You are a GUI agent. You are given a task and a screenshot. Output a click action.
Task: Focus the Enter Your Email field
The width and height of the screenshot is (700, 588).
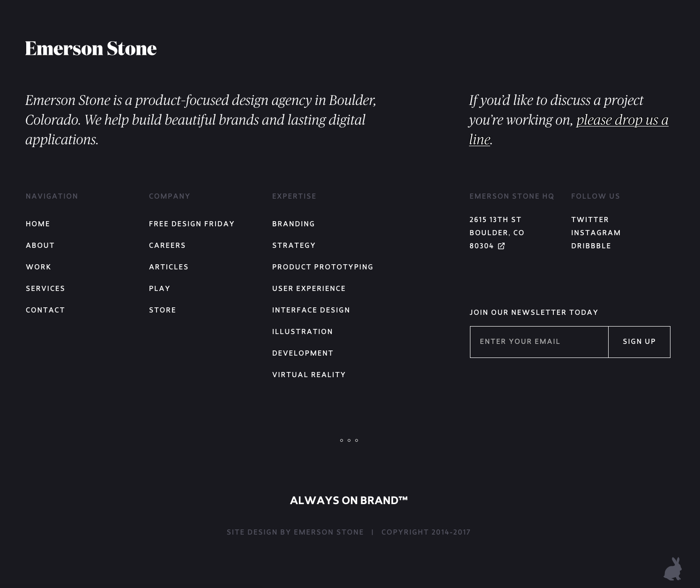[539, 342]
